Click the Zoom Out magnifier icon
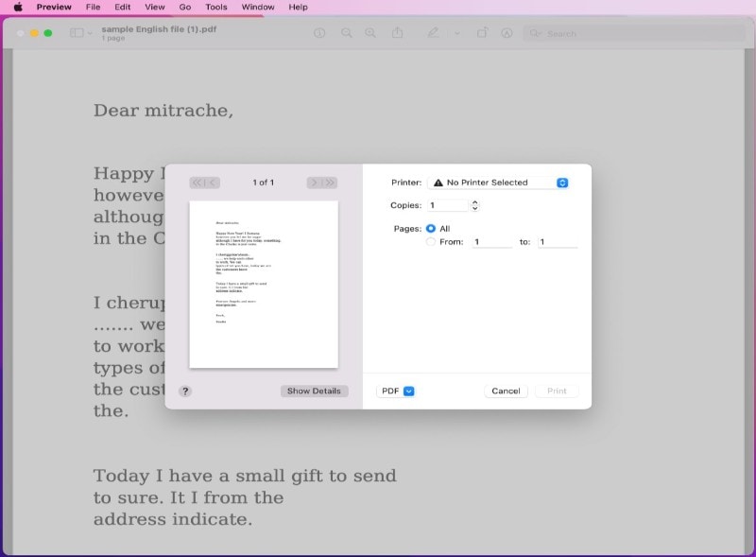Image resolution: width=756 pixels, height=557 pixels. (x=346, y=33)
